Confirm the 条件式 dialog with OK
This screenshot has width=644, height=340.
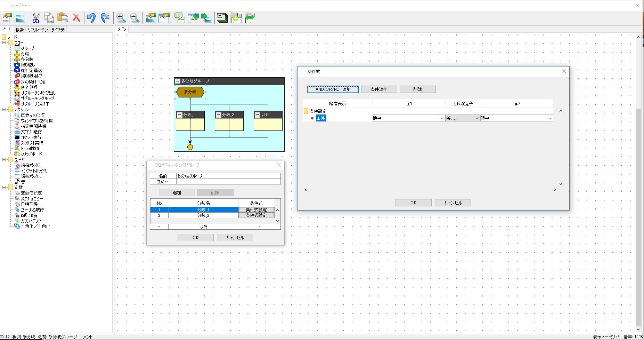[414, 203]
